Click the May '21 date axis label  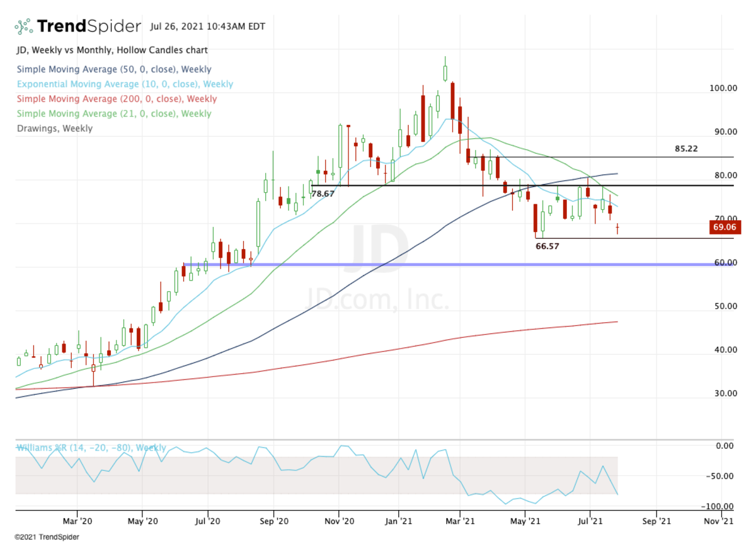tap(525, 521)
